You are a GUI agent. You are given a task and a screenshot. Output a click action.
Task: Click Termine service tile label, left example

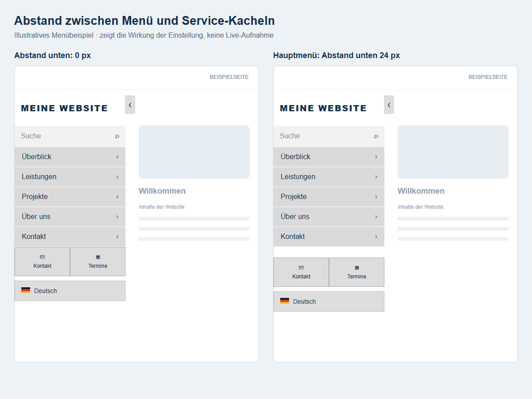98,266
